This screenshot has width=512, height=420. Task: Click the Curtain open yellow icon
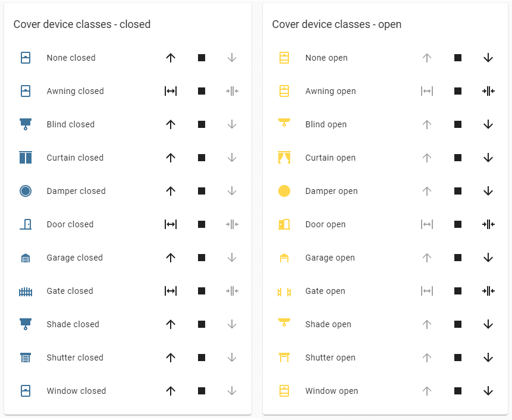[284, 158]
